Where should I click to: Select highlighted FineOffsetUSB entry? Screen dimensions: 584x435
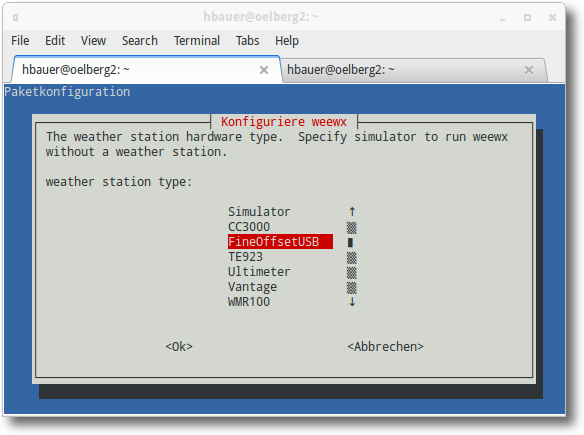(280, 242)
